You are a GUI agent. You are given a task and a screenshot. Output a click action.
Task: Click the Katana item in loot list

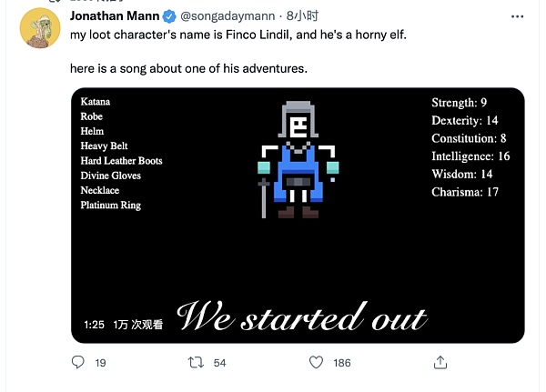tap(96, 102)
